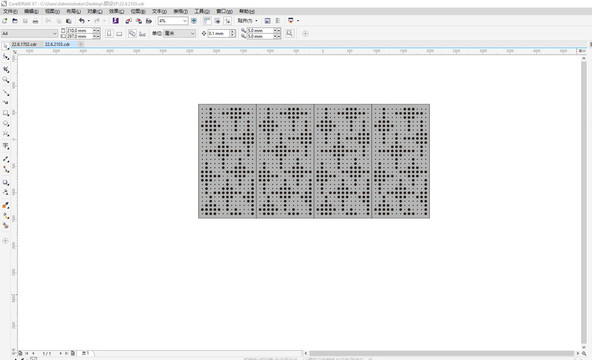
Task: Click the Save icon
Action: tap(25, 21)
